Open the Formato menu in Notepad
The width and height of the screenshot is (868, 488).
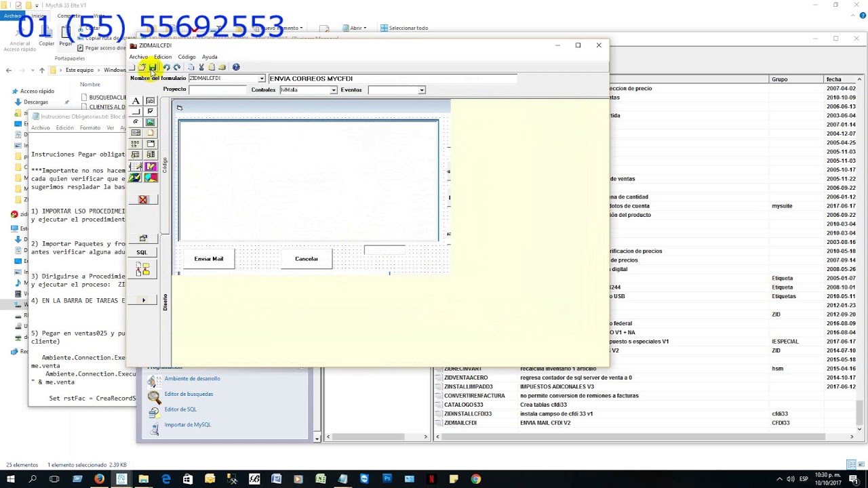(x=90, y=127)
